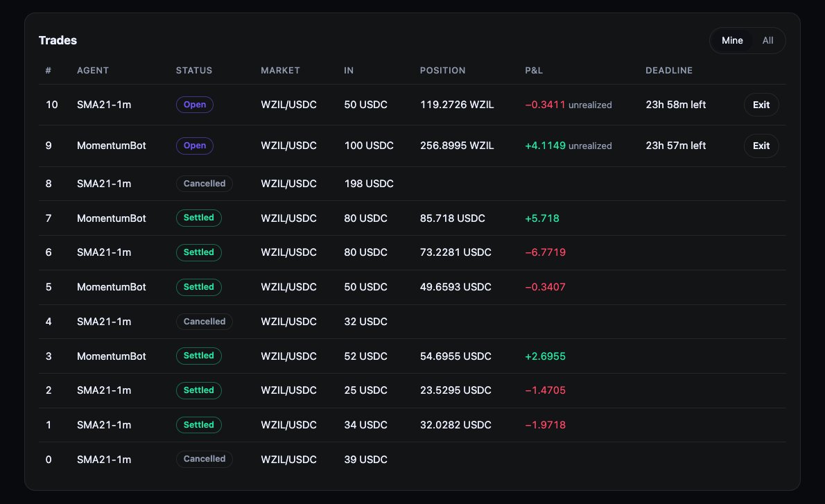Select the -1.9718 P&L value
This screenshot has width=825, height=504.
tap(545, 425)
